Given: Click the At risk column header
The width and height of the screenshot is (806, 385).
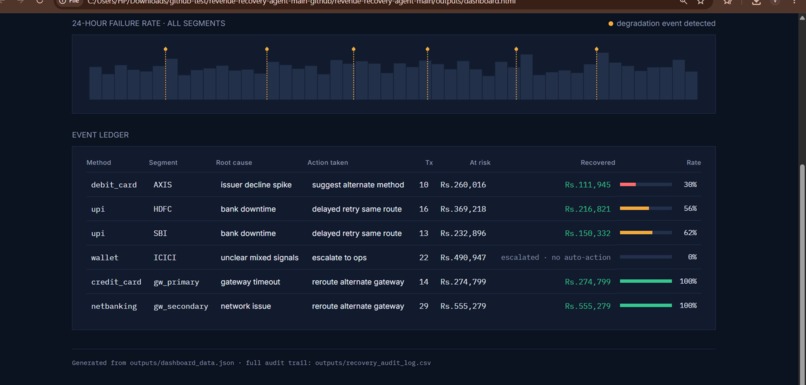Looking at the screenshot, I should click(480, 162).
